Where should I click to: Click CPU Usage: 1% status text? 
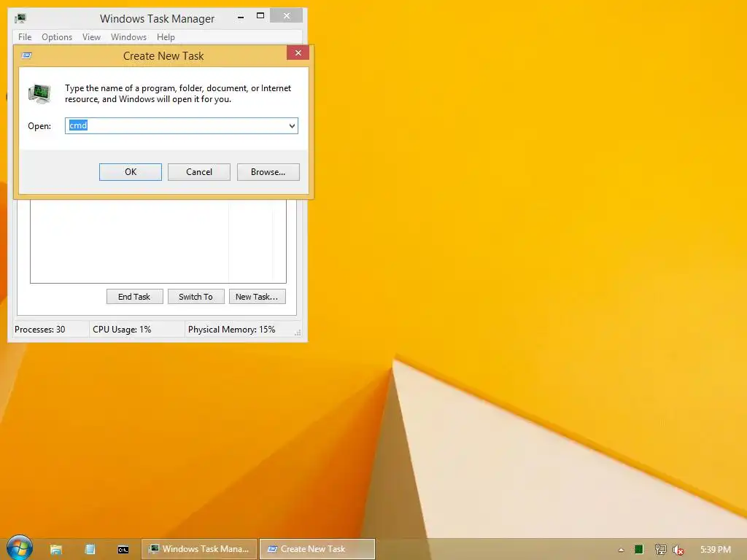pos(122,330)
